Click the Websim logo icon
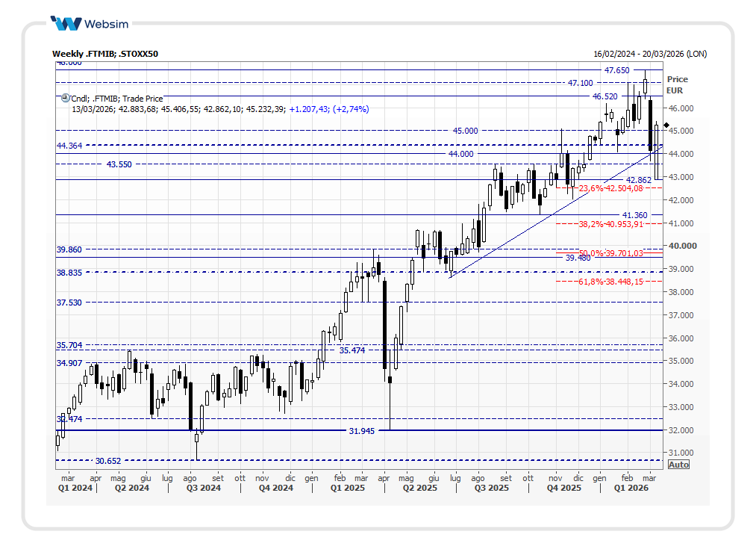Viewport: 756px width, 552px height. point(66,23)
